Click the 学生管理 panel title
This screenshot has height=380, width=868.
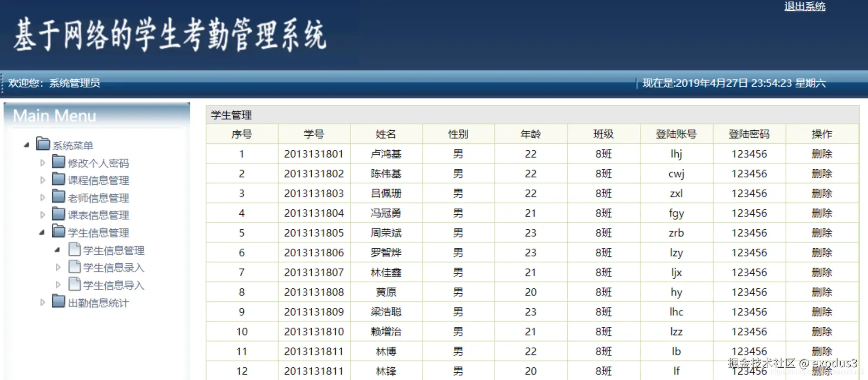(x=231, y=115)
